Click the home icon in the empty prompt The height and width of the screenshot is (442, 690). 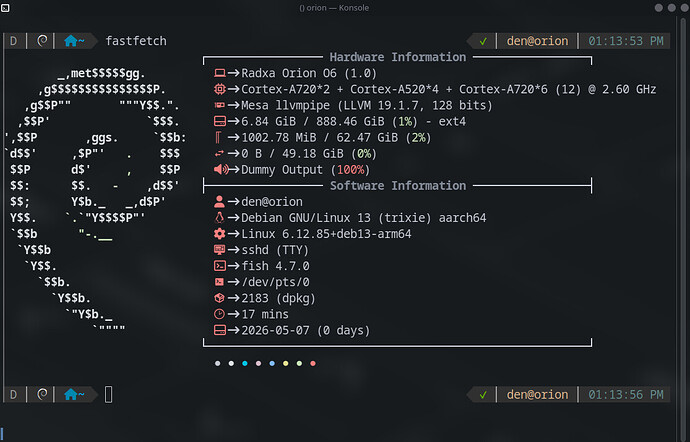[70, 394]
